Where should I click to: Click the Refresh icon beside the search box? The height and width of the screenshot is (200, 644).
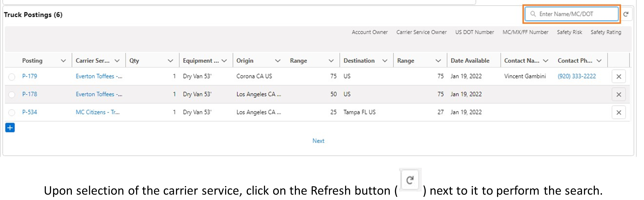(x=626, y=14)
